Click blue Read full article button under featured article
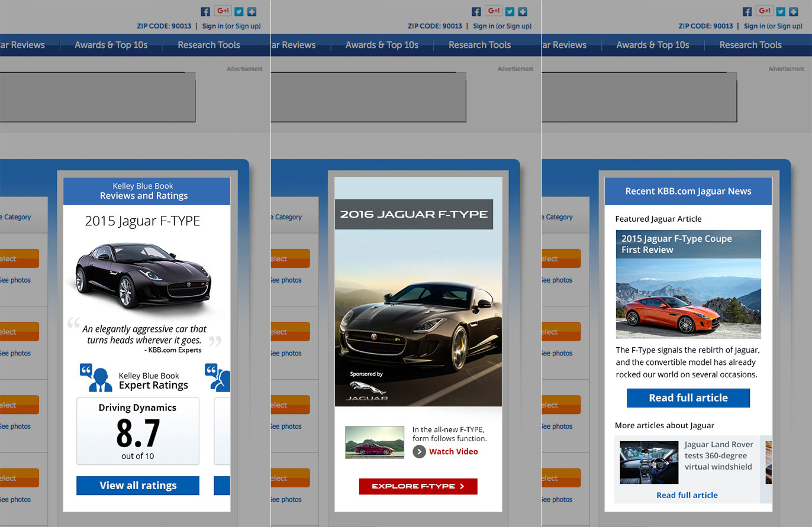 [x=688, y=398]
